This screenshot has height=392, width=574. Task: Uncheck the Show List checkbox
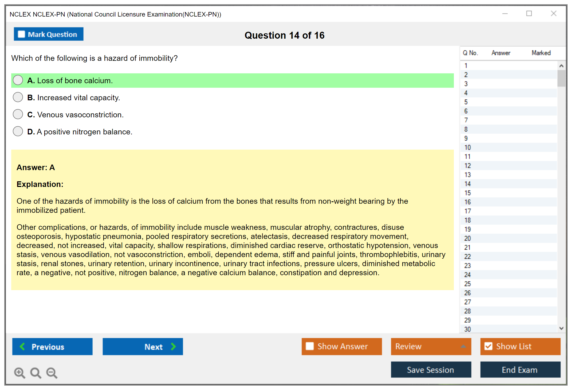click(488, 346)
